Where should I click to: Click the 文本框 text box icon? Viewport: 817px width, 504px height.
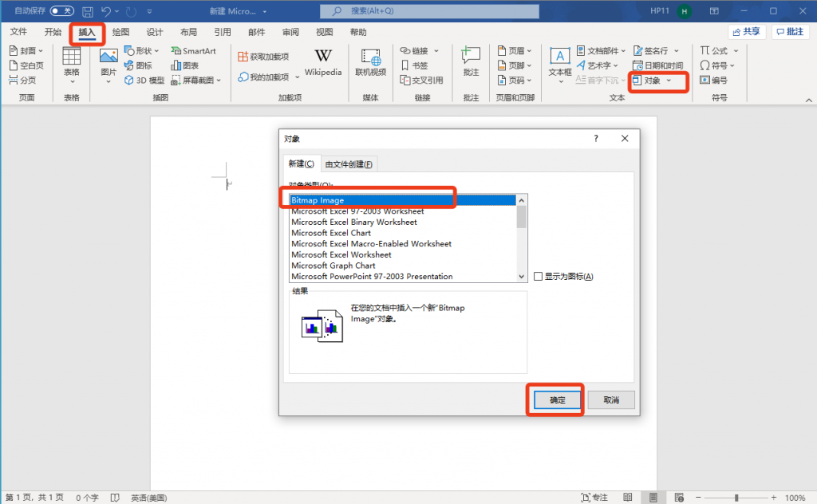coord(560,62)
